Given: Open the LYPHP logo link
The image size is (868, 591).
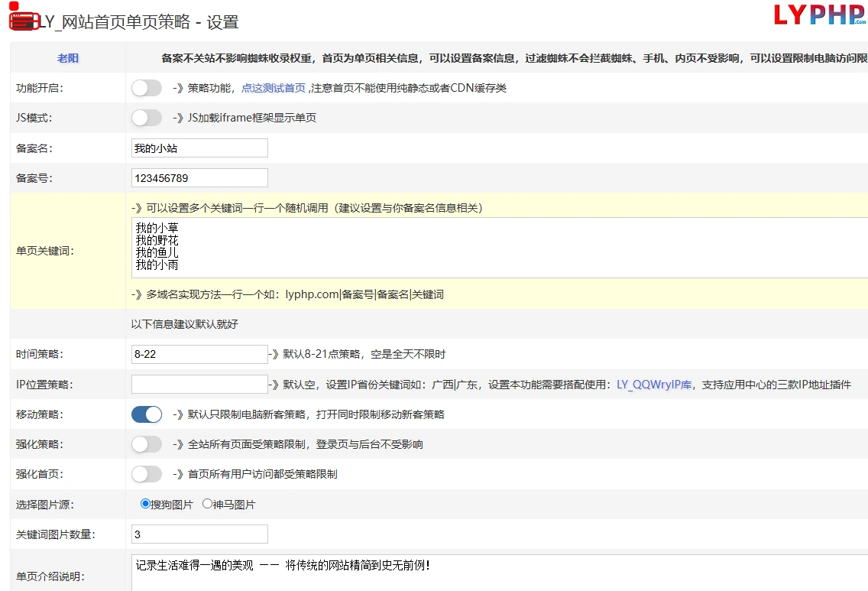Looking at the screenshot, I should [820, 15].
